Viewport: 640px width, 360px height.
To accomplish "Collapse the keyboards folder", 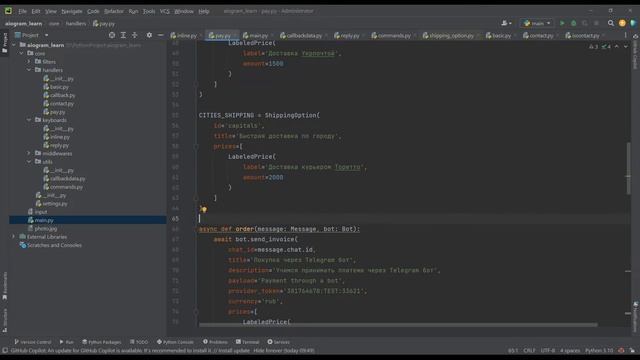I will pyautogui.click(x=29, y=120).
